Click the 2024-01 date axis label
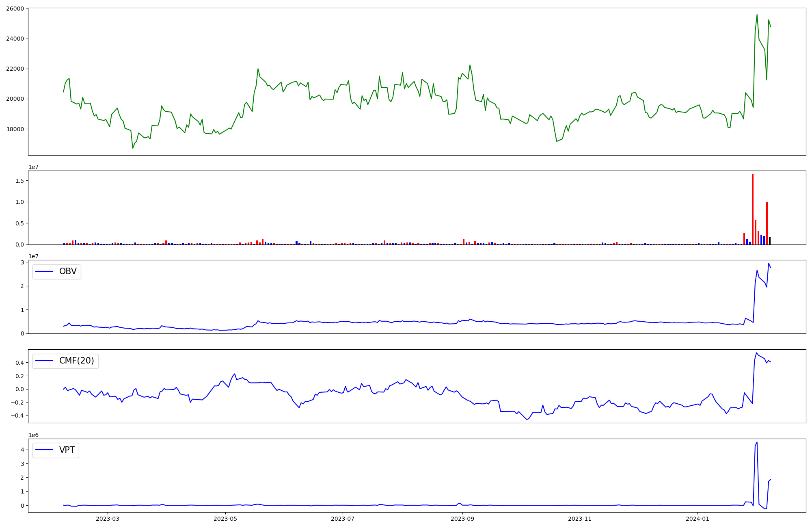Viewport: 812px width, 528px height. click(698, 519)
